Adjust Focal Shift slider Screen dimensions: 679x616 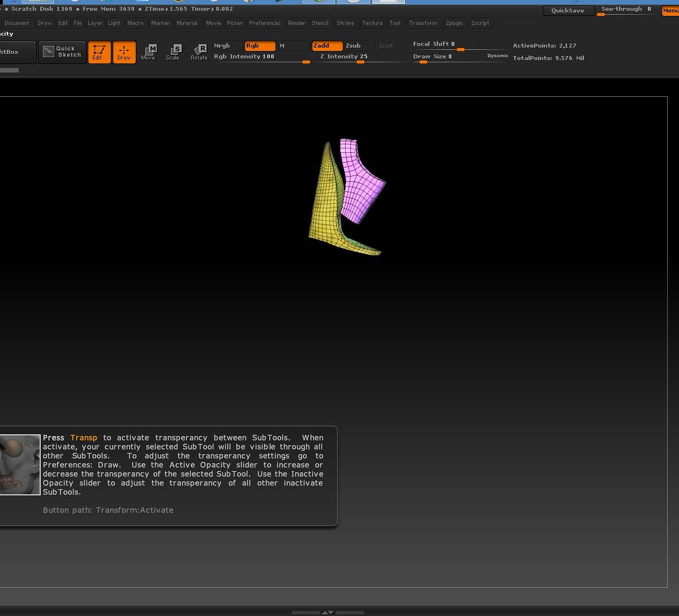[x=459, y=45]
